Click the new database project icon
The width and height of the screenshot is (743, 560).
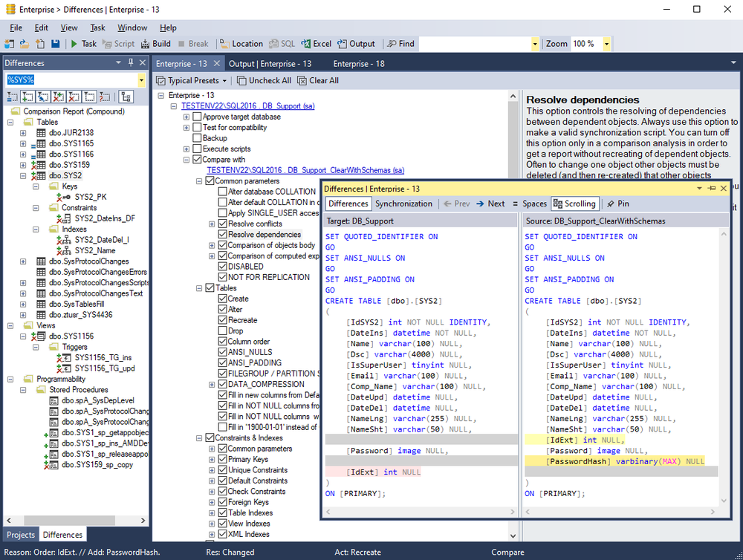click(x=9, y=44)
